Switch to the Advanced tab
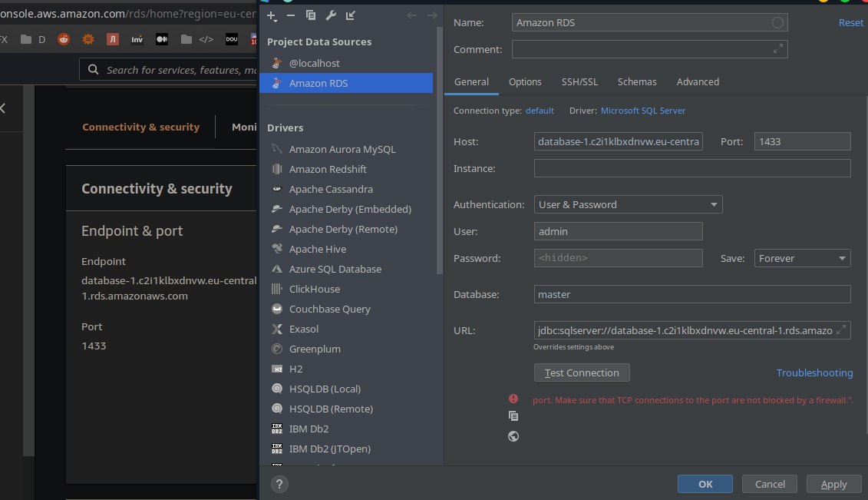Image resolution: width=868 pixels, height=500 pixels. point(698,82)
